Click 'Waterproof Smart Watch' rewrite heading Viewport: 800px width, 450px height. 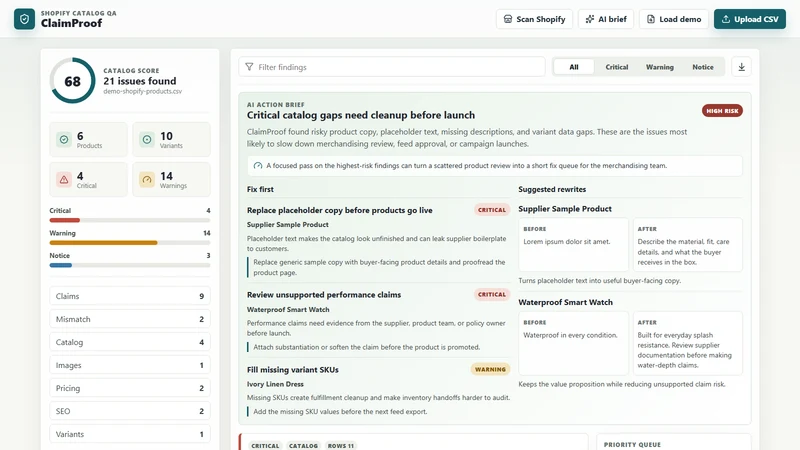pyautogui.click(x=565, y=302)
